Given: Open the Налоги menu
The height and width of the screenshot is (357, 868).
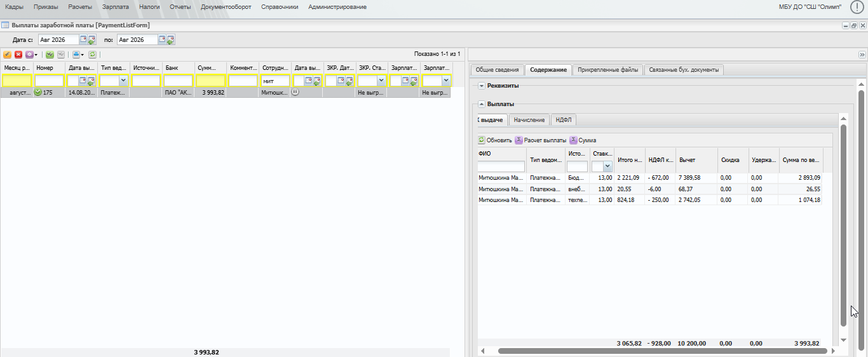Looking at the screenshot, I should (x=149, y=7).
